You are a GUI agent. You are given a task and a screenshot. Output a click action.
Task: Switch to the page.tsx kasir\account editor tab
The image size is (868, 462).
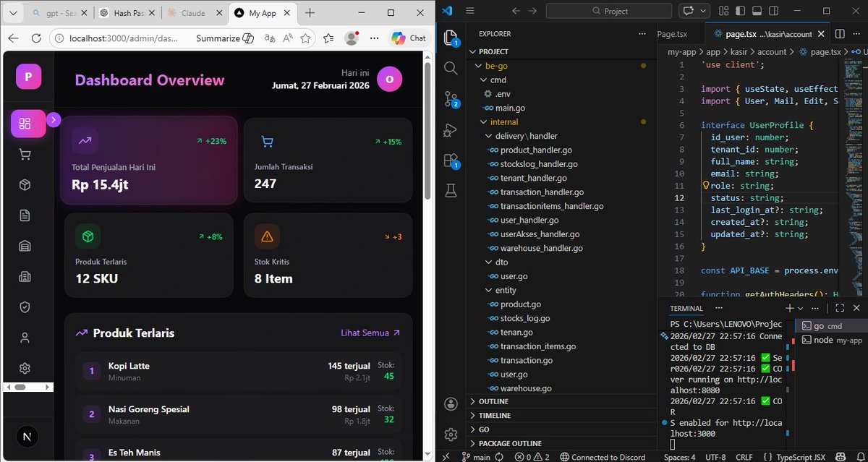click(x=766, y=34)
